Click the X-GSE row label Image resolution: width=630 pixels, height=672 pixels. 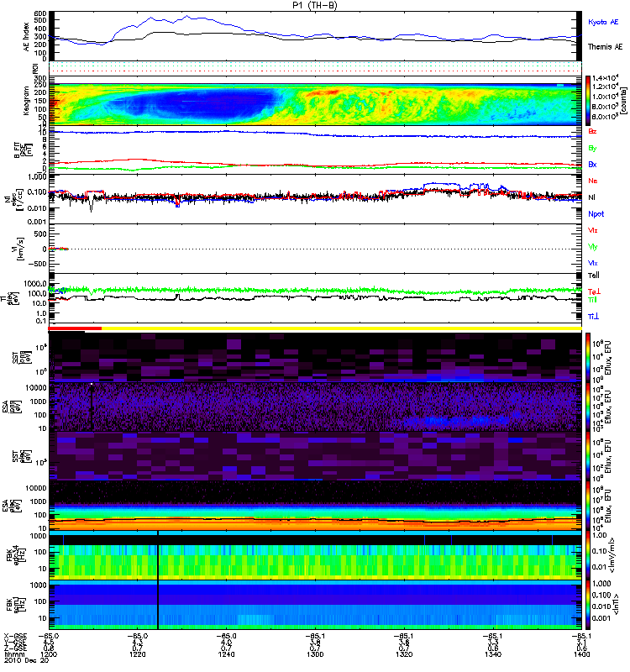(15, 636)
